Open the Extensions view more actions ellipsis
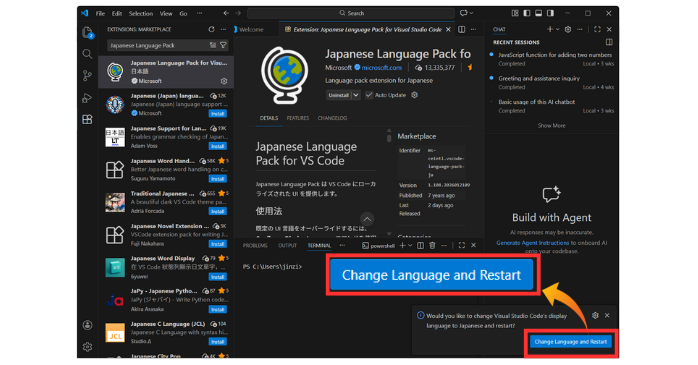 tap(223, 29)
